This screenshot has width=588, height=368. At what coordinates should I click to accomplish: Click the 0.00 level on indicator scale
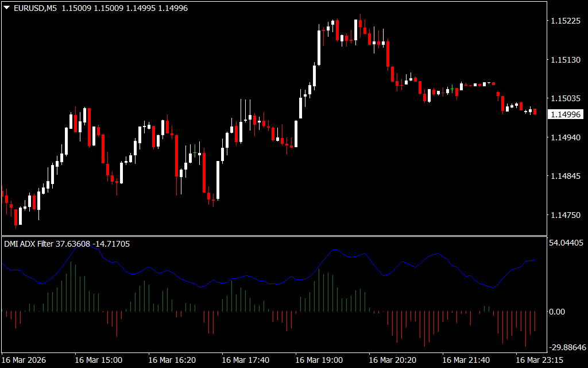tap(557, 312)
